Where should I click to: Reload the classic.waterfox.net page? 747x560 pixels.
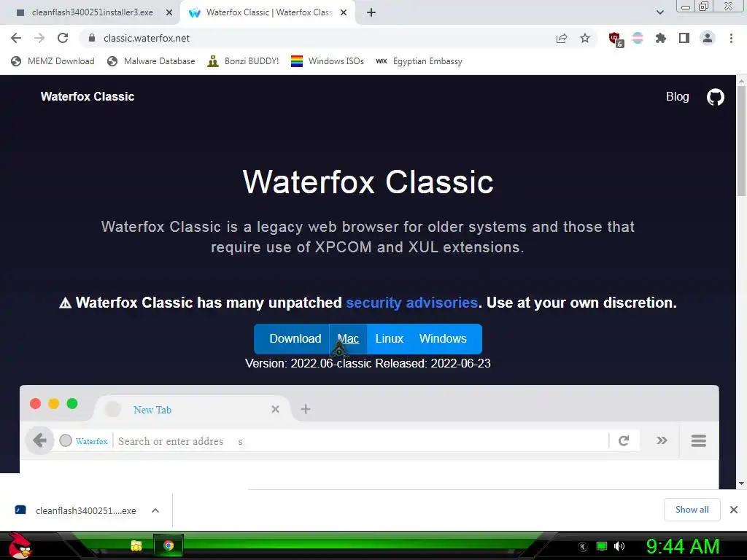click(x=63, y=38)
